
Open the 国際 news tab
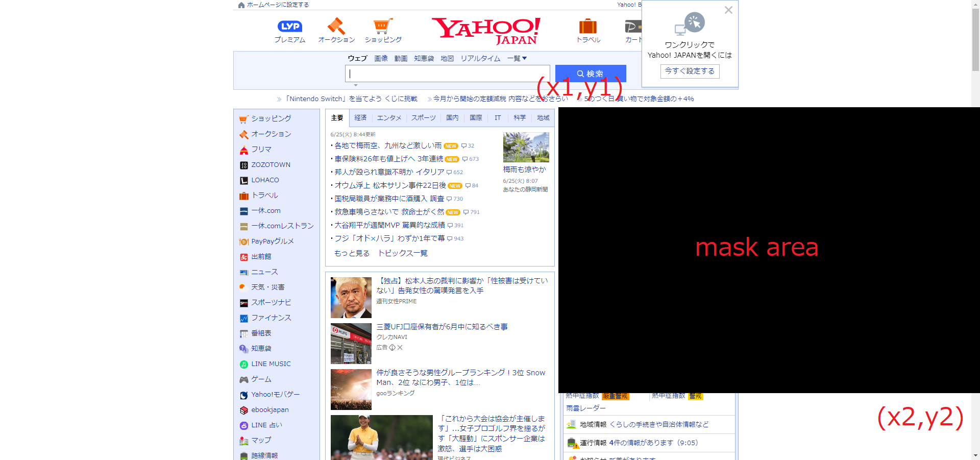476,117
